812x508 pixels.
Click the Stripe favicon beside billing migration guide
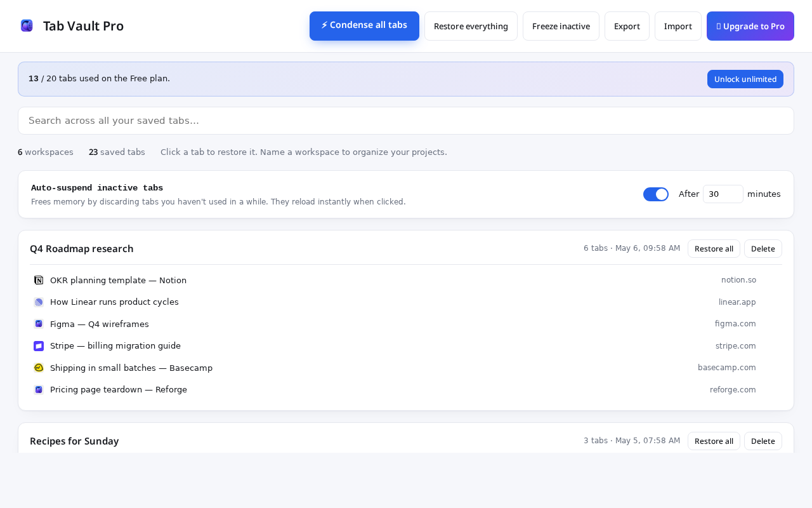pyautogui.click(x=39, y=346)
